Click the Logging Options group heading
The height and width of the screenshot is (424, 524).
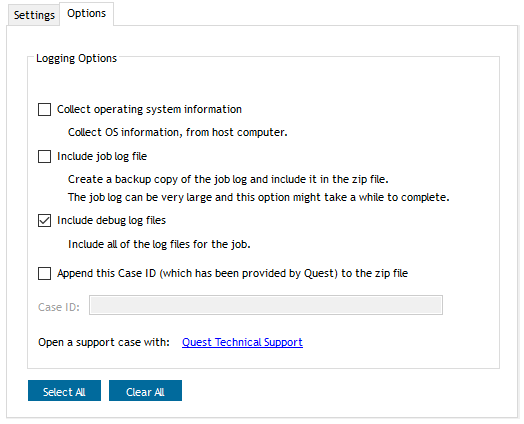[x=77, y=58]
